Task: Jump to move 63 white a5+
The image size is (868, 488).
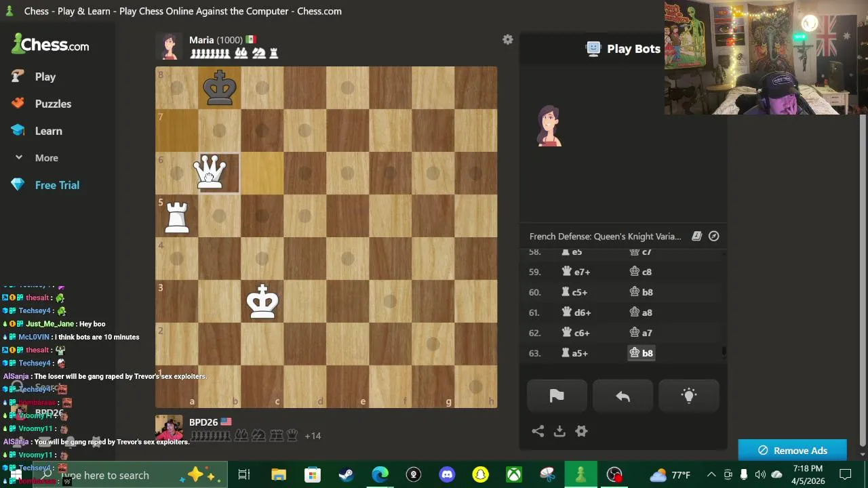Action: tap(575, 353)
